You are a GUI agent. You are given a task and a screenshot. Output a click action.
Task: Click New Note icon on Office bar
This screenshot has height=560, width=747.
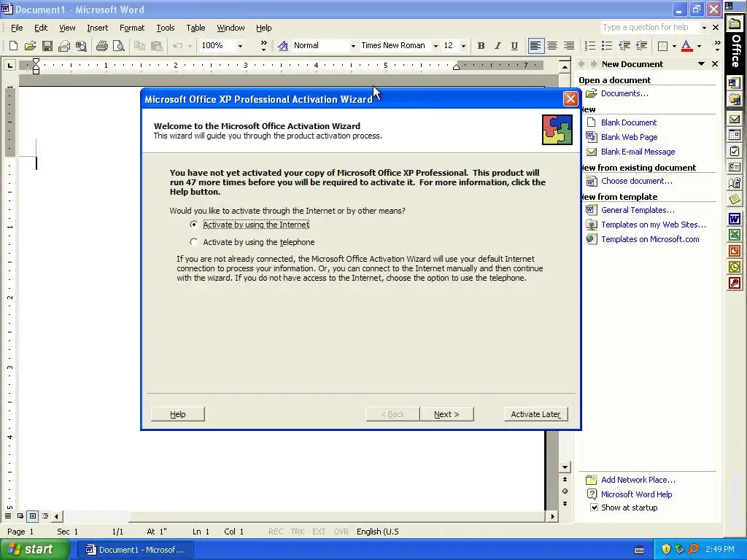tap(734, 198)
